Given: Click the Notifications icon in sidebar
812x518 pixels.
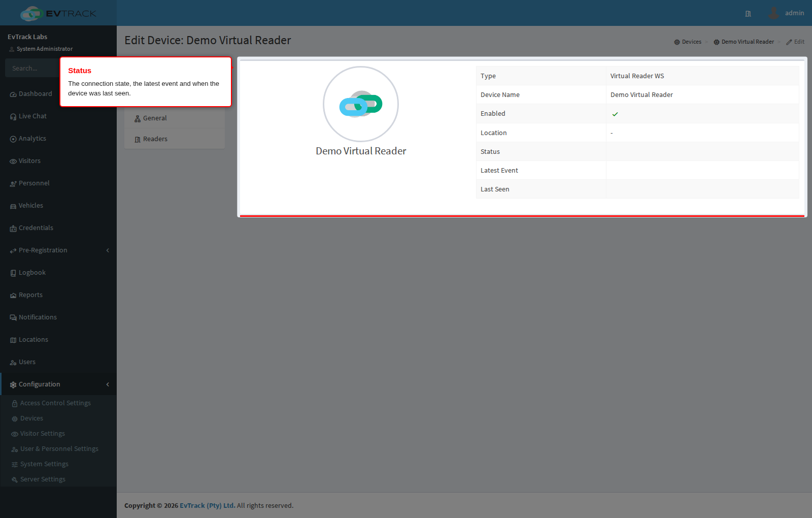Looking at the screenshot, I should point(13,318).
